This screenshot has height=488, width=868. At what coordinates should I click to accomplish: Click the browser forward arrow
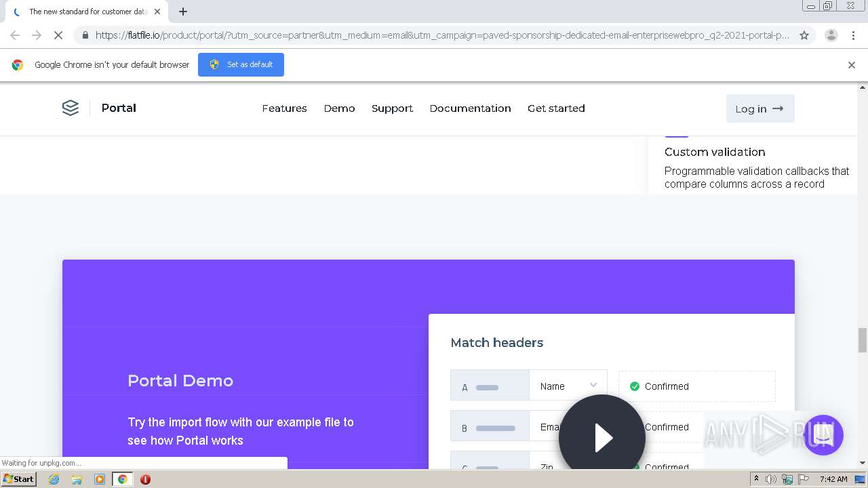[37, 35]
